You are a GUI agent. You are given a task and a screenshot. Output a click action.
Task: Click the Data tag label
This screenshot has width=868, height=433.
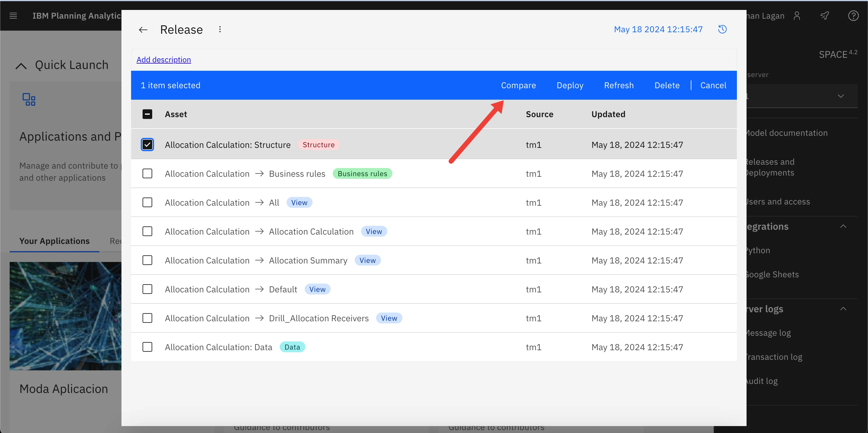click(292, 347)
